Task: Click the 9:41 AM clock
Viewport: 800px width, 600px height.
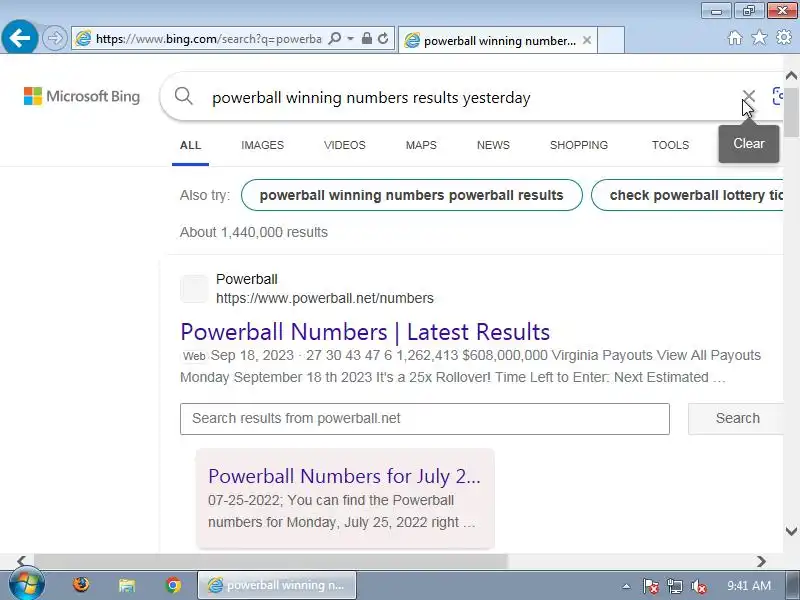Action: click(x=748, y=586)
